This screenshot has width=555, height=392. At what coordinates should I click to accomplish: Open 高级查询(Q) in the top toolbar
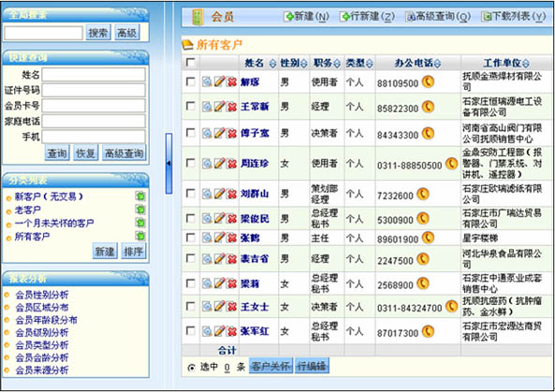coord(438,16)
